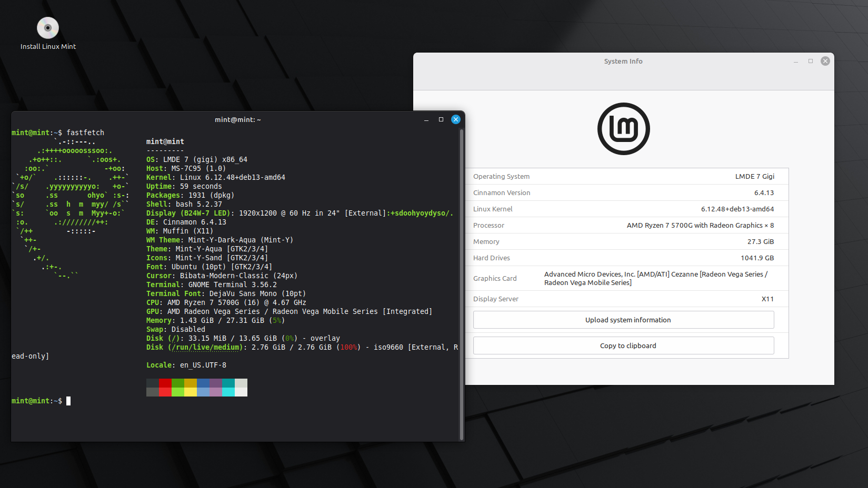
Task: Click Upload system information button
Action: pyautogui.click(x=623, y=320)
